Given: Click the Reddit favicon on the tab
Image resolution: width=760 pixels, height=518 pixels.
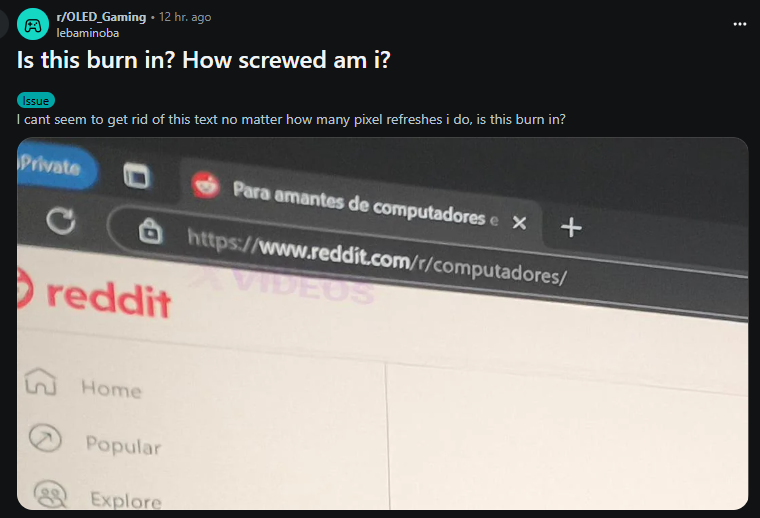Looking at the screenshot, I should point(206,185).
